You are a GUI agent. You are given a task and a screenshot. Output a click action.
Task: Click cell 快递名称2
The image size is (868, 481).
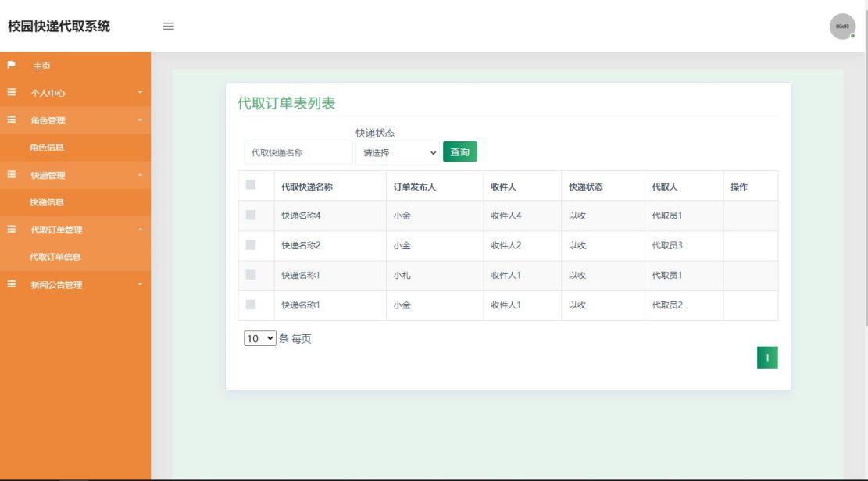coord(301,245)
